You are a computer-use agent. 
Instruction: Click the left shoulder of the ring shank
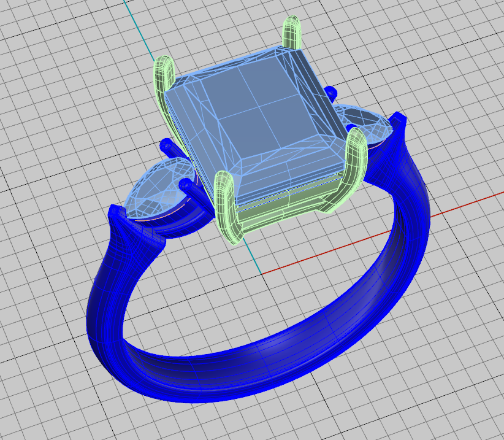point(132,245)
